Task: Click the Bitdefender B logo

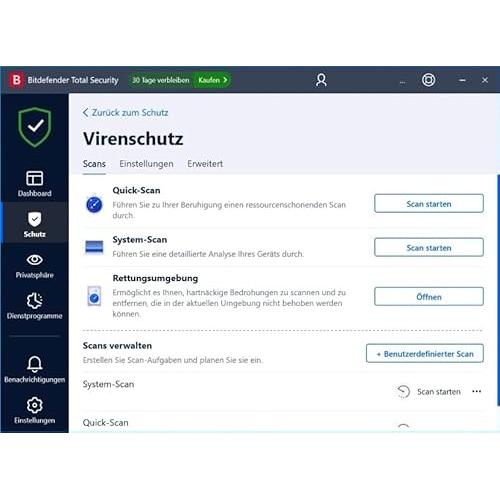Action: (16, 80)
